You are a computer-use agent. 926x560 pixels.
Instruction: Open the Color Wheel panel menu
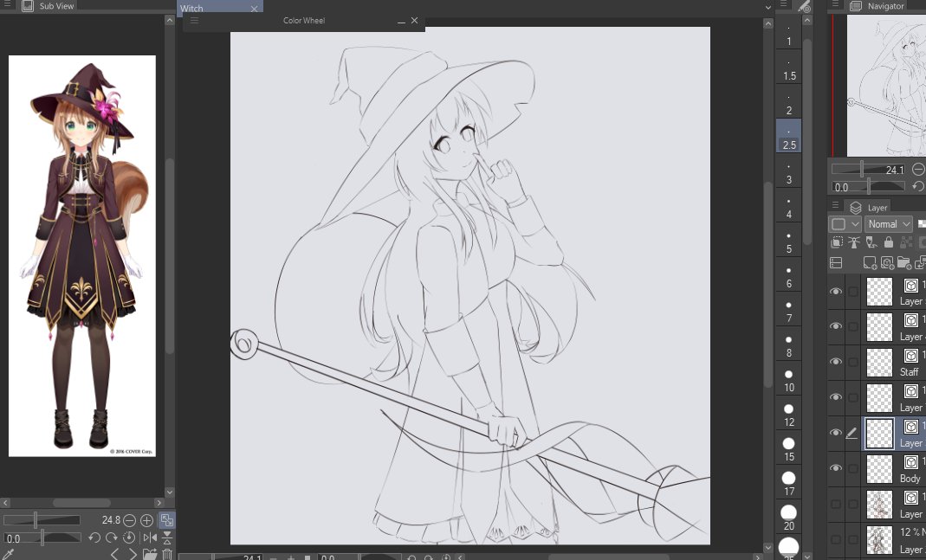[x=194, y=21]
